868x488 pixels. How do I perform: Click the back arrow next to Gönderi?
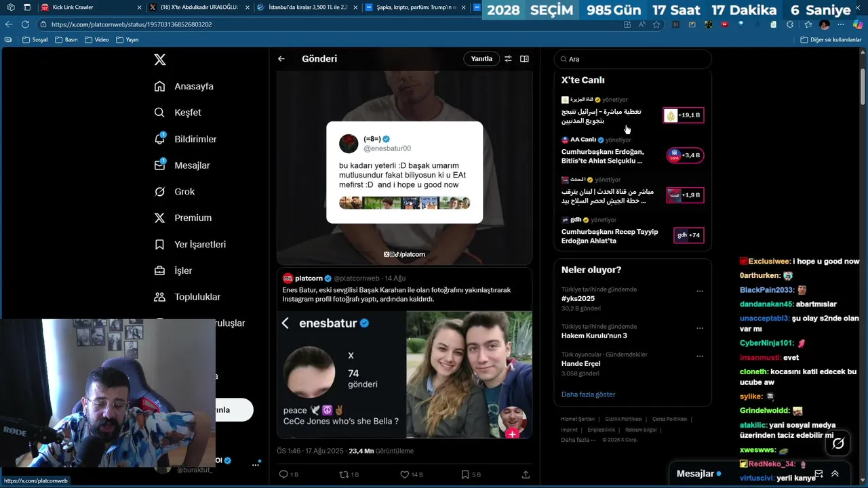click(281, 59)
